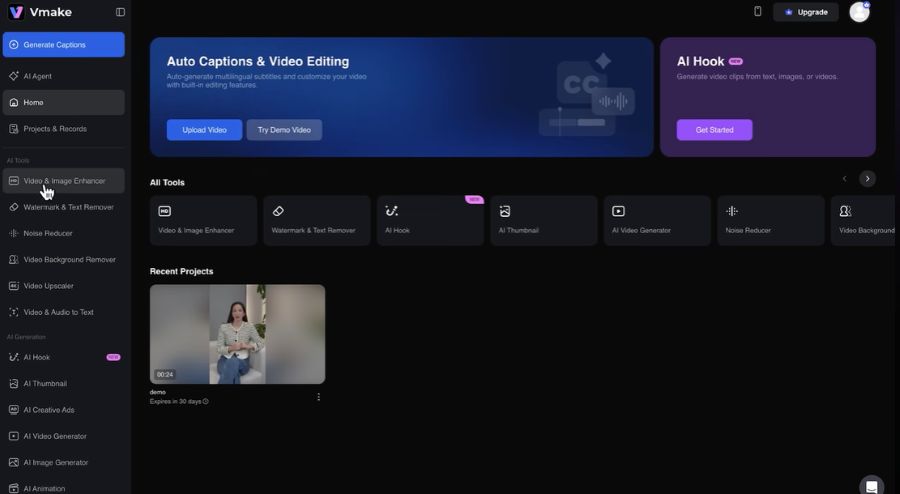Screen dimensions: 900x494
Task: Click the AI Hook banner title
Action: point(700,61)
